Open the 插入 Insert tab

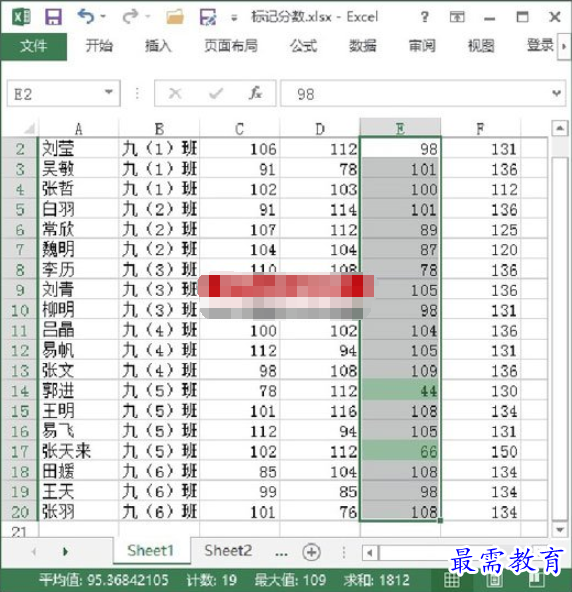pyautogui.click(x=158, y=46)
